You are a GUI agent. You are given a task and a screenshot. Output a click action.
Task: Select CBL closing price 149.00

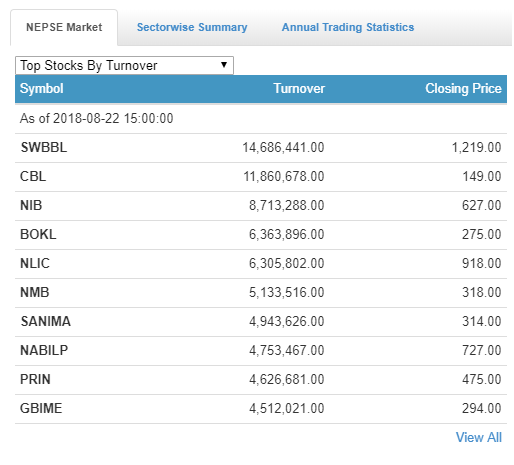click(482, 176)
